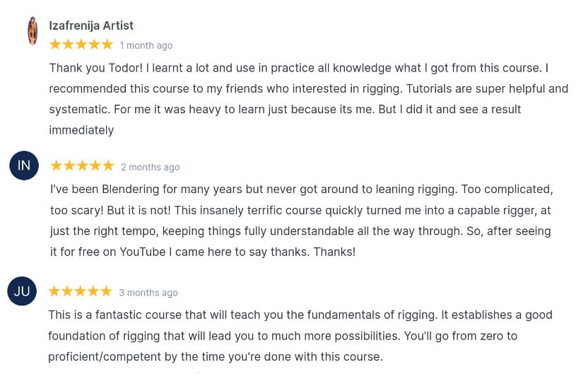Viewport: 588px width, 389px height.
Task: Click Izafrenija Artist's profile picture
Action: (33, 31)
